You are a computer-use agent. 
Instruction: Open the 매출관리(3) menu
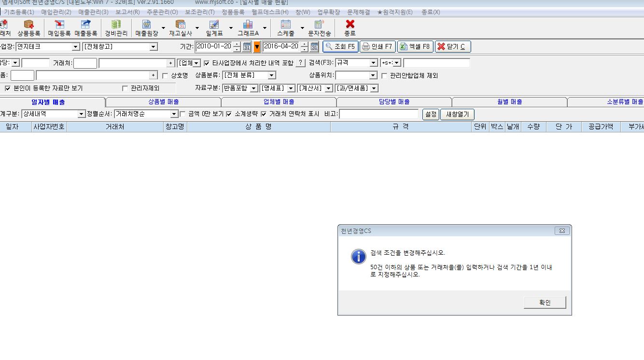coord(93,12)
